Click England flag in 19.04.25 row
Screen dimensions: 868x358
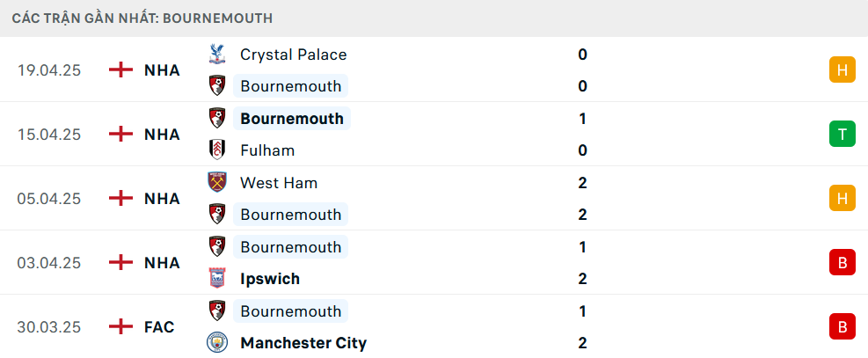coord(120,70)
